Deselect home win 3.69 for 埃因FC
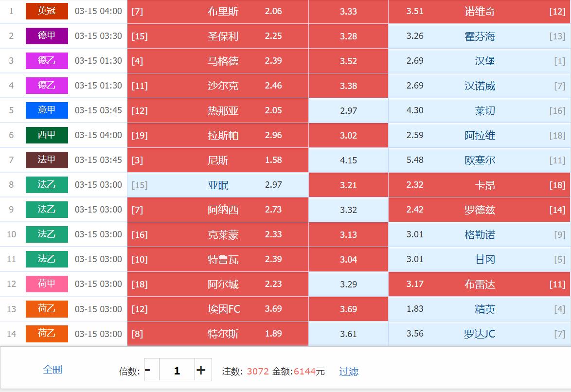 (x=218, y=309)
